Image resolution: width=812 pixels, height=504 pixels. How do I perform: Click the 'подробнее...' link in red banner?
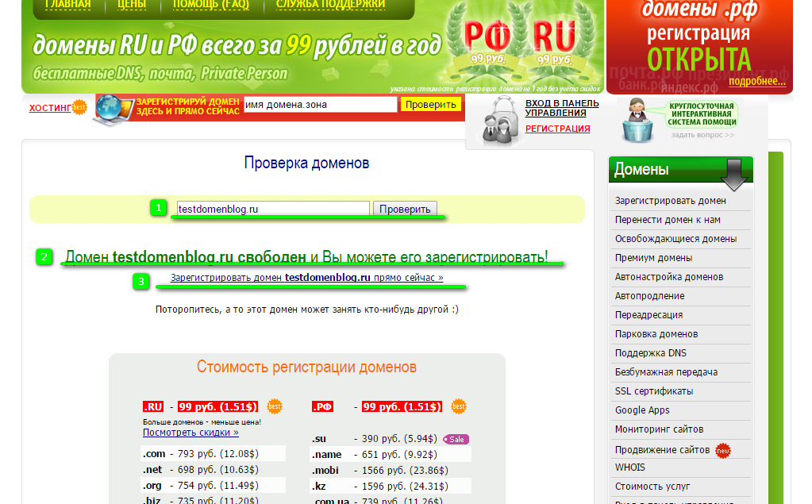[x=756, y=81]
